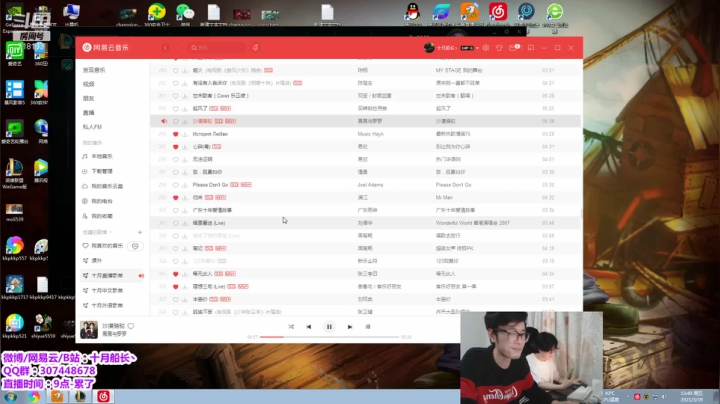
Task: Seek within the playback progress bar
Action: coord(329,337)
